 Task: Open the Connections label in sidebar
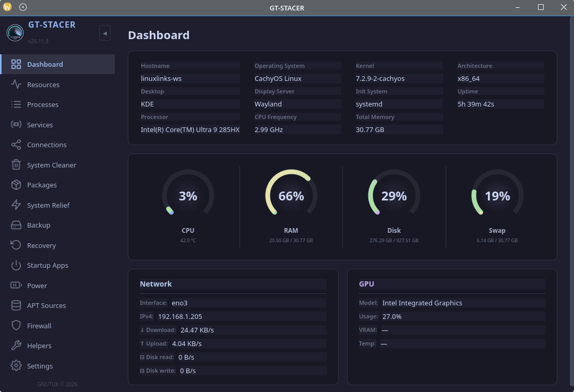tap(47, 145)
